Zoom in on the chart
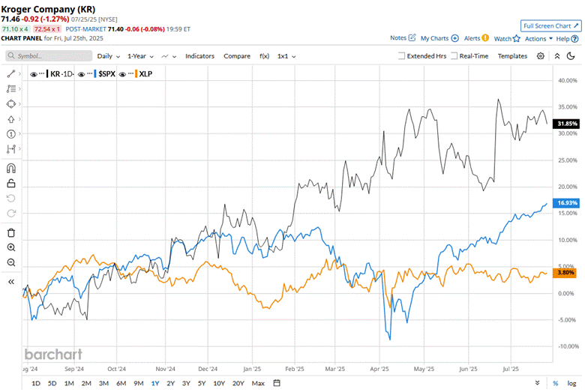Image resolution: width=585 pixels, height=392 pixels. point(10,247)
